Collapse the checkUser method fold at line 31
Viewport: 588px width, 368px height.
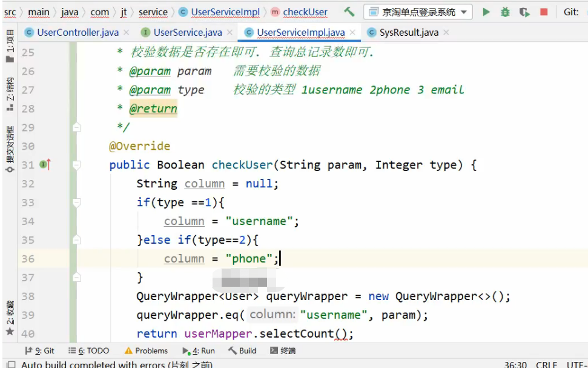click(76, 165)
